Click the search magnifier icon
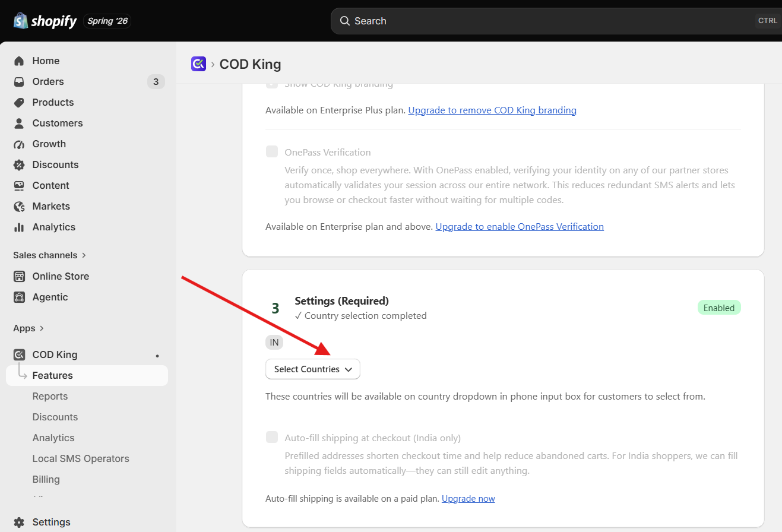 (x=344, y=21)
